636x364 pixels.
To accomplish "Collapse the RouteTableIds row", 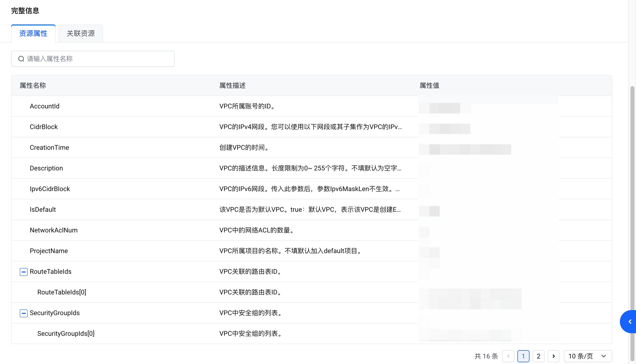I will pos(23,272).
